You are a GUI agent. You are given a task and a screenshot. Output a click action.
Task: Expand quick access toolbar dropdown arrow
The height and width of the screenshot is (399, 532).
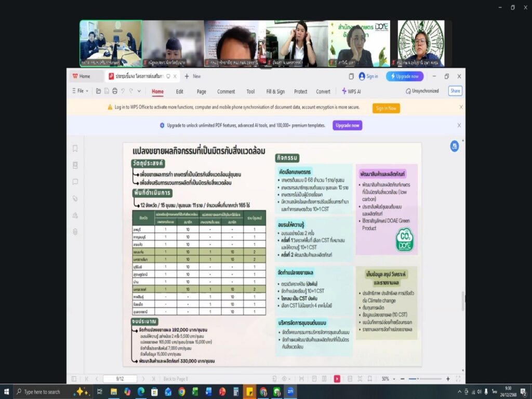139,91
